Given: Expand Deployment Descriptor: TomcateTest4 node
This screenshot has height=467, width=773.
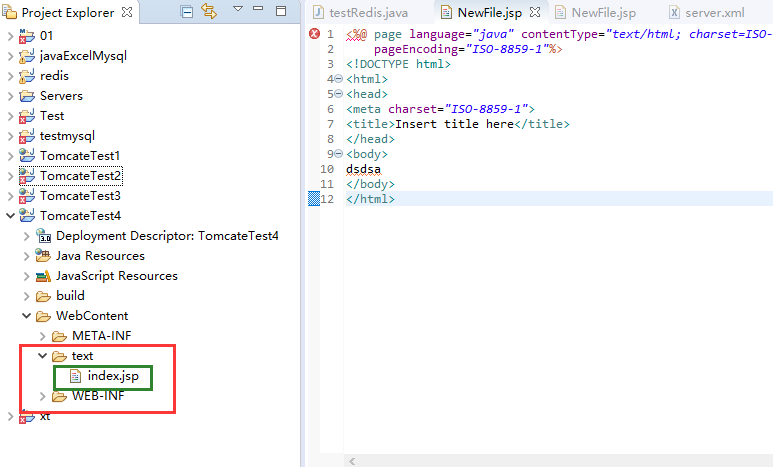Looking at the screenshot, I should pyautogui.click(x=27, y=236).
